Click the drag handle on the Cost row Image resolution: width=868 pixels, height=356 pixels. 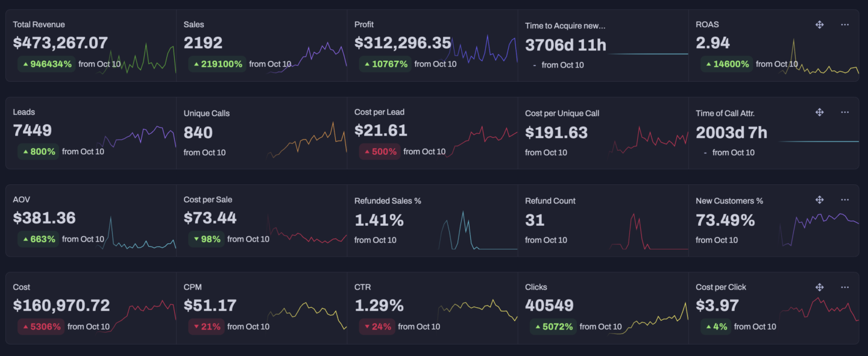[x=820, y=287]
